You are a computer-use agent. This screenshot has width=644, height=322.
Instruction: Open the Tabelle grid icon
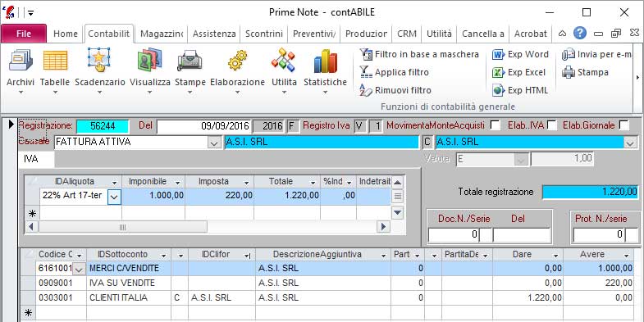click(55, 61)
